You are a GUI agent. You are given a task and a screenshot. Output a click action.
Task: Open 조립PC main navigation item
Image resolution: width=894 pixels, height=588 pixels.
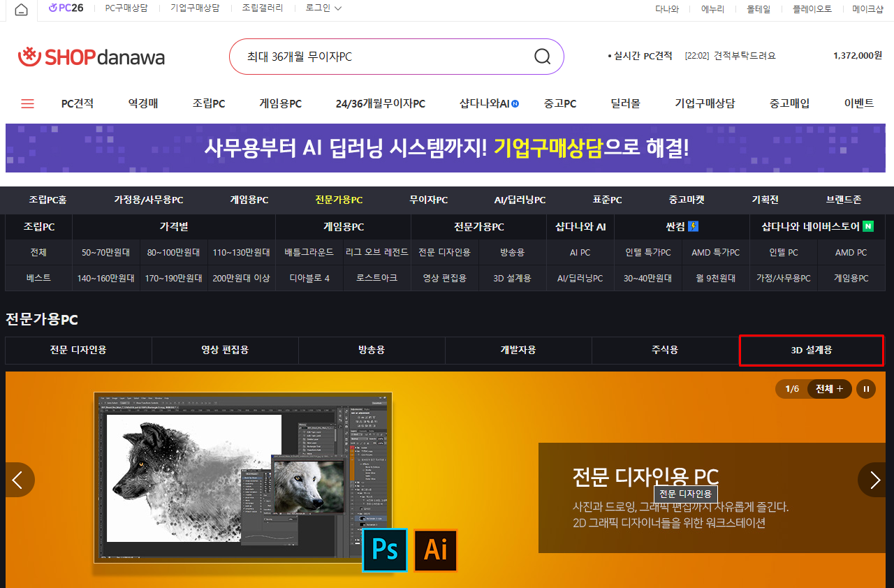(x=209, y=103)
